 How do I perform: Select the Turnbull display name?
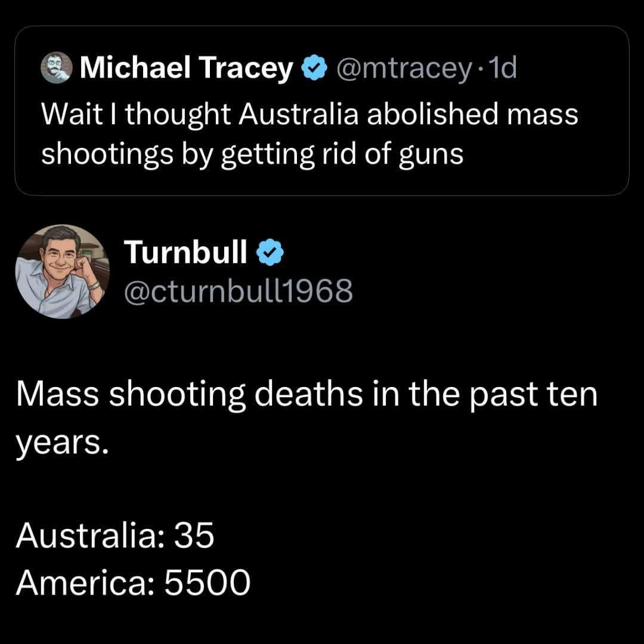coord(185,253)
